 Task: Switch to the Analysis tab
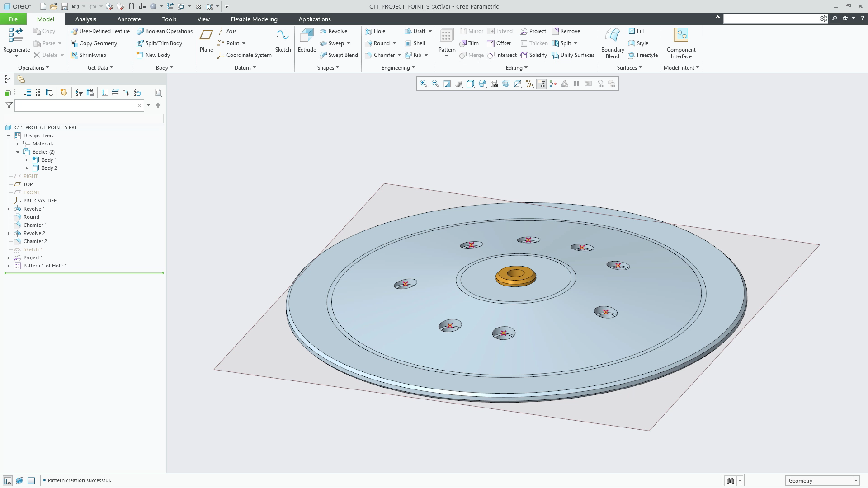[85, 19]
